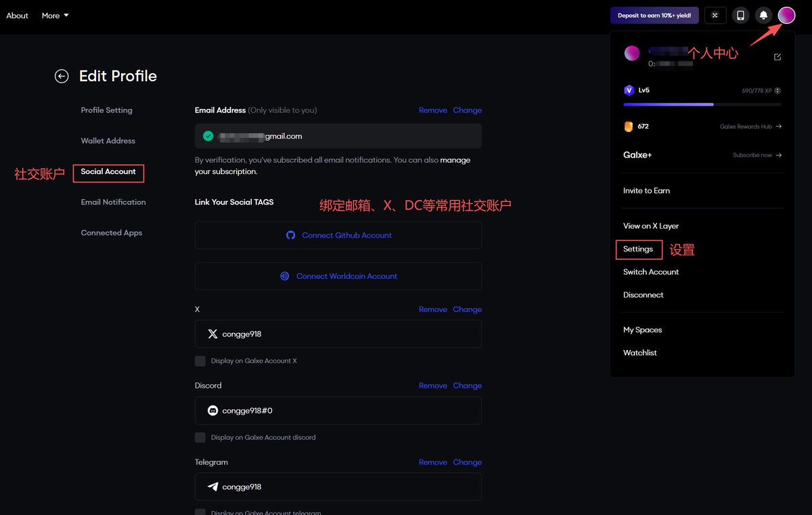Click the Galxe+ label
The height and width of the screenshot is (515, 812).
coord(637,155)
